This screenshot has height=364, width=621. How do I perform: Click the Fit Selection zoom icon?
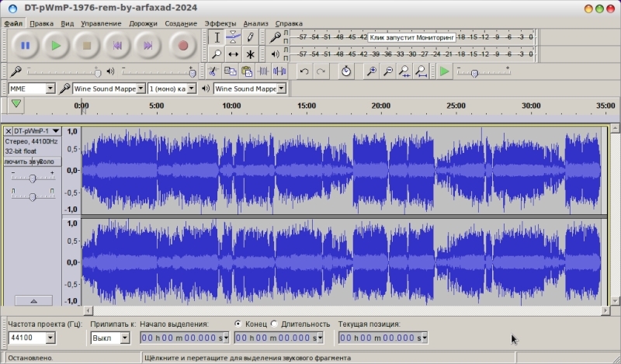click(x=404, y=71)
